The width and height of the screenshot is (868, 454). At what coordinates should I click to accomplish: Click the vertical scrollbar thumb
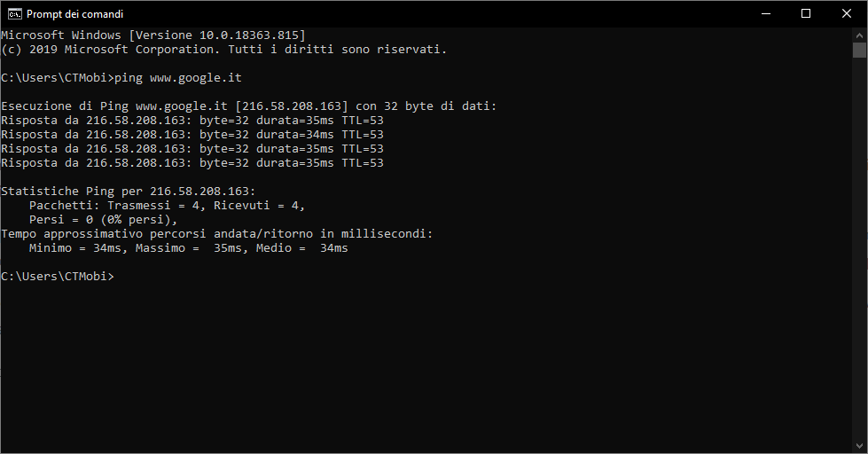pos(859,50)
